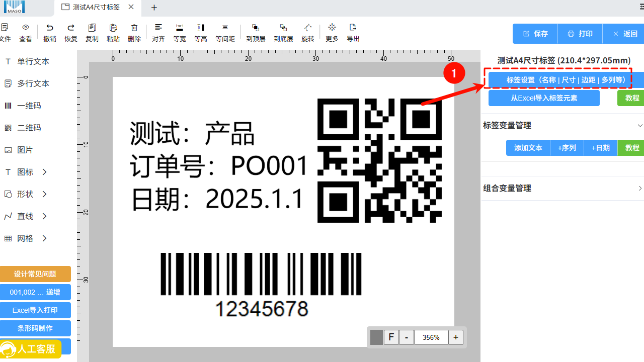Screen dimensions: 644x362
Task: Open 设计常见问题 design FAQ
Action: (x=35, y=274)
